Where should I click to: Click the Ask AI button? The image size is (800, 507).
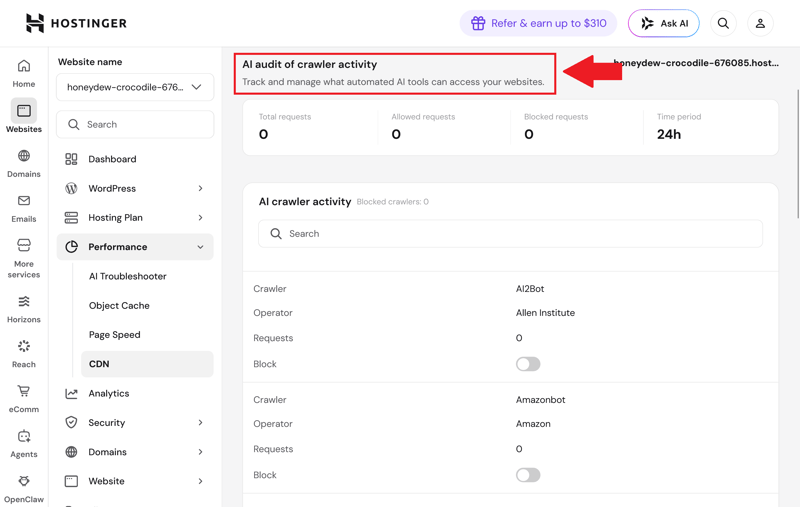pos(664,23)
